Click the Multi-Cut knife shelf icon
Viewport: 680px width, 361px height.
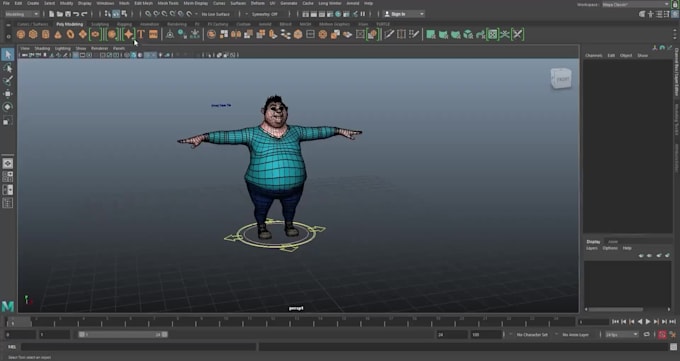point(389,34)
